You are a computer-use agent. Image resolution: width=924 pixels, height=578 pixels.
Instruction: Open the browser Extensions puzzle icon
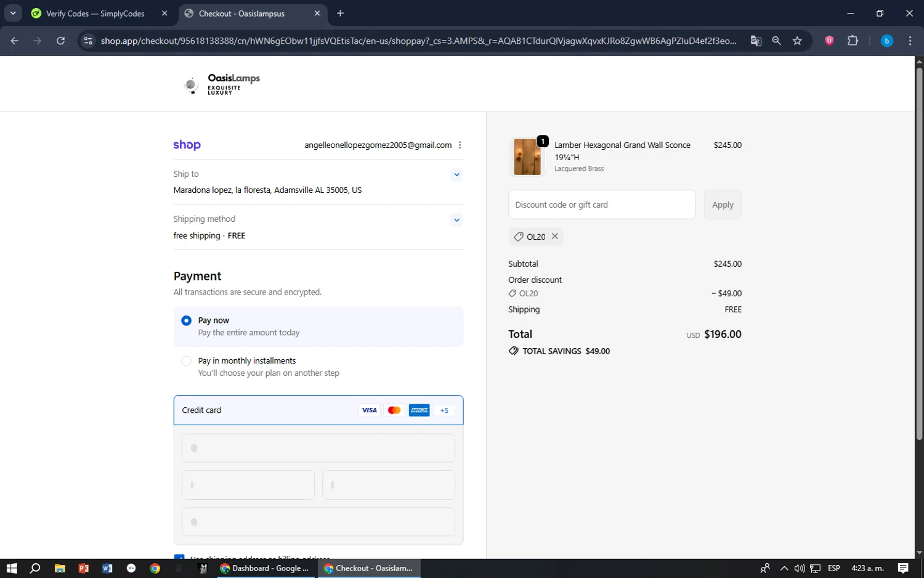tap(853, 41)
